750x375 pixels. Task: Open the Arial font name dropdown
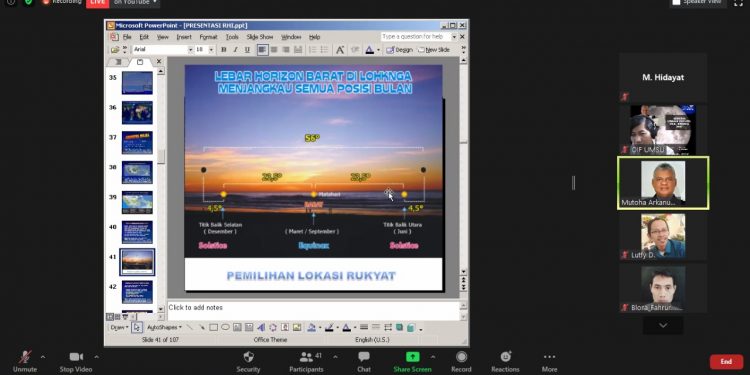tap(190, 50)
